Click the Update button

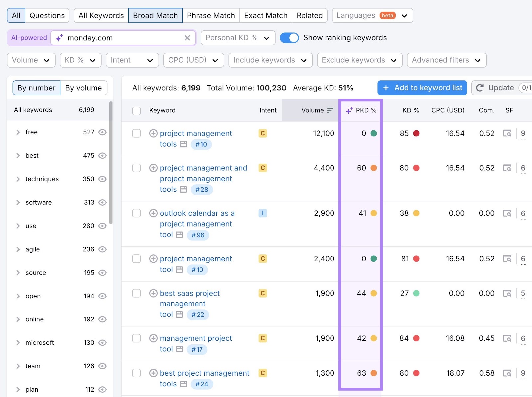coord(501,88)
